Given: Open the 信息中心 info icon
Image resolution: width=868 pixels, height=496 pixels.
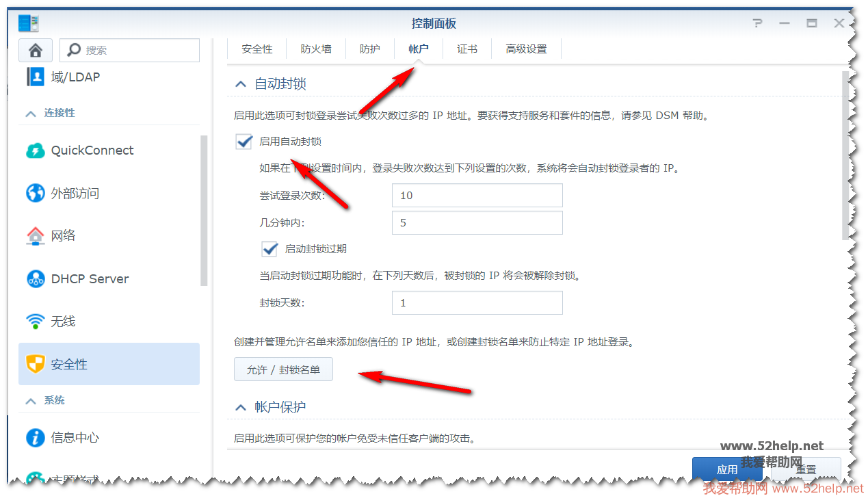Looking at the screenshot, I should (35, 438).
